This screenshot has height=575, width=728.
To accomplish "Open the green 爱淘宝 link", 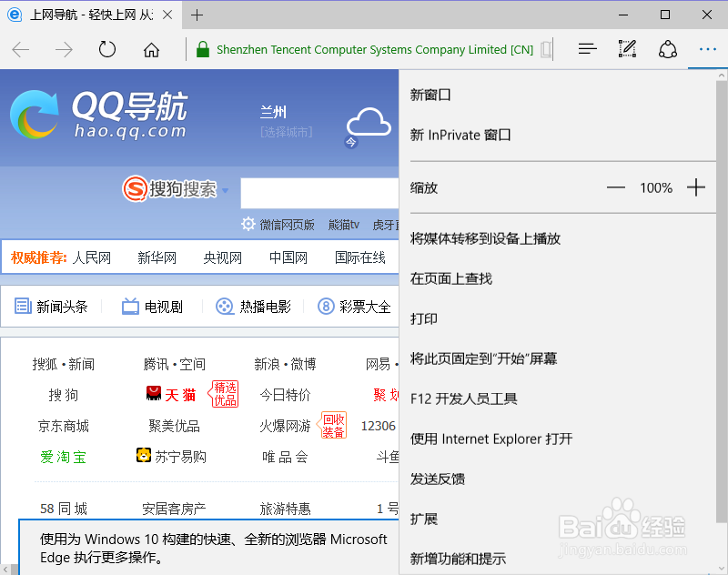I will (x=63, y=457).
